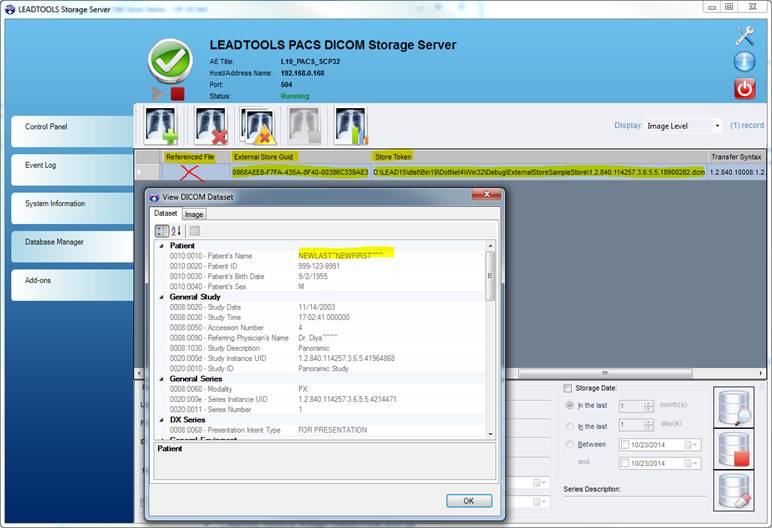772x528 pixels.
Task: Click the (1) record link
Action: click(747, 126)
